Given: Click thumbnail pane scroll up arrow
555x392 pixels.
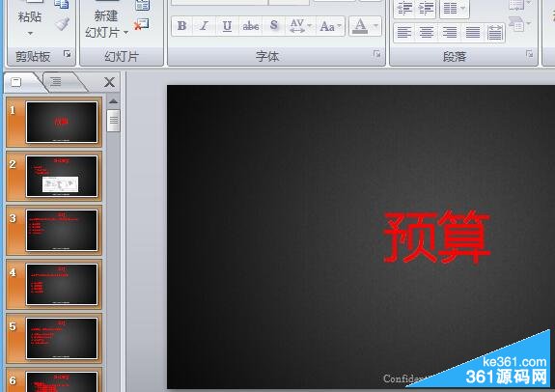Looking at the screenshot, I should click(x=113, y=101).
